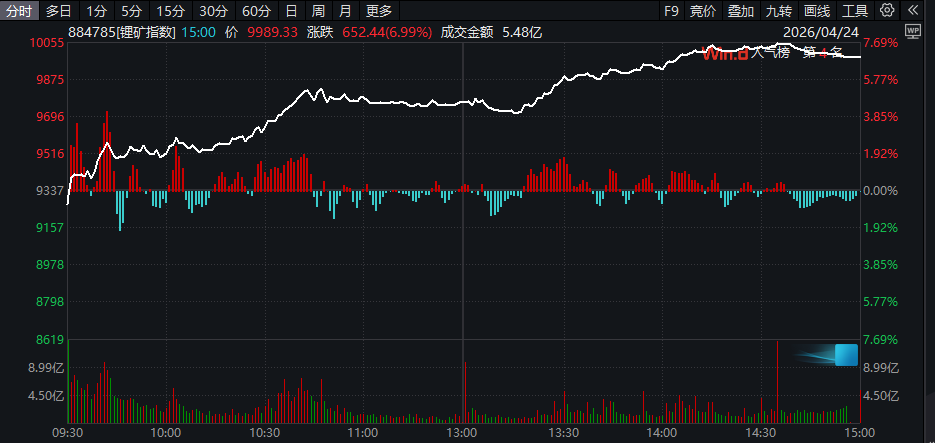This screenshot has width=935, height=443.
Task: Switch to 周 weekly chart
Action: [x=318, y=11]
